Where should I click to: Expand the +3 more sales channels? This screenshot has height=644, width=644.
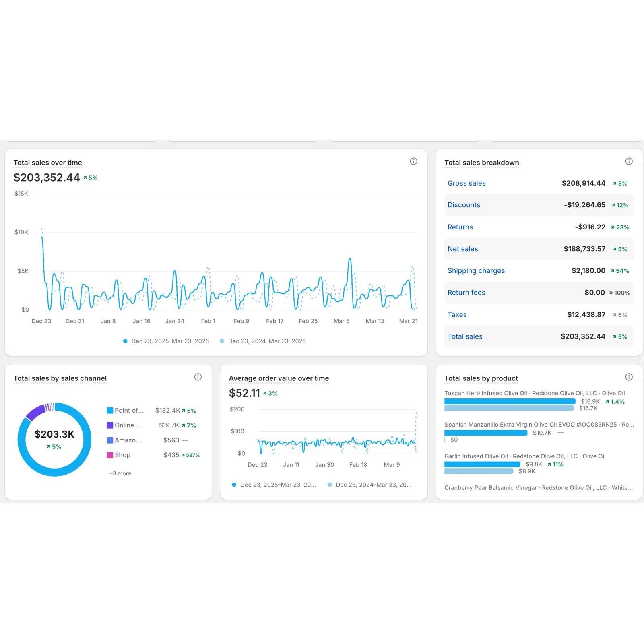[120, 473]
